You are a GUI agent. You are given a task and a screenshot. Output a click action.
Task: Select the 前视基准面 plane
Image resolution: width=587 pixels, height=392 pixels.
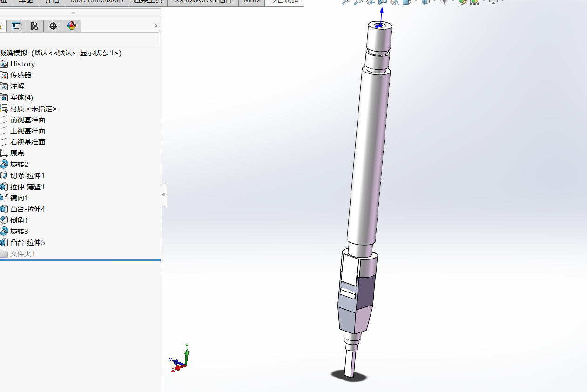click(x=28, y=120)
